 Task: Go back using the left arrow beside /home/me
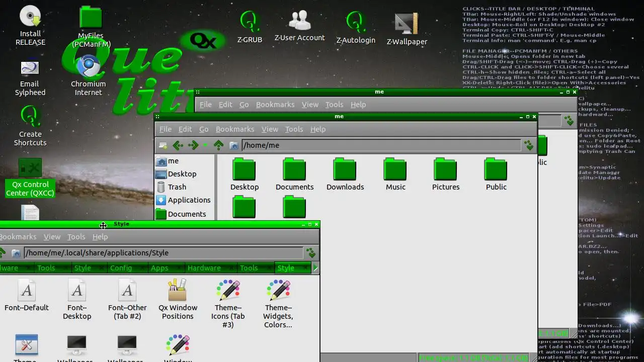tap(178, 145)
